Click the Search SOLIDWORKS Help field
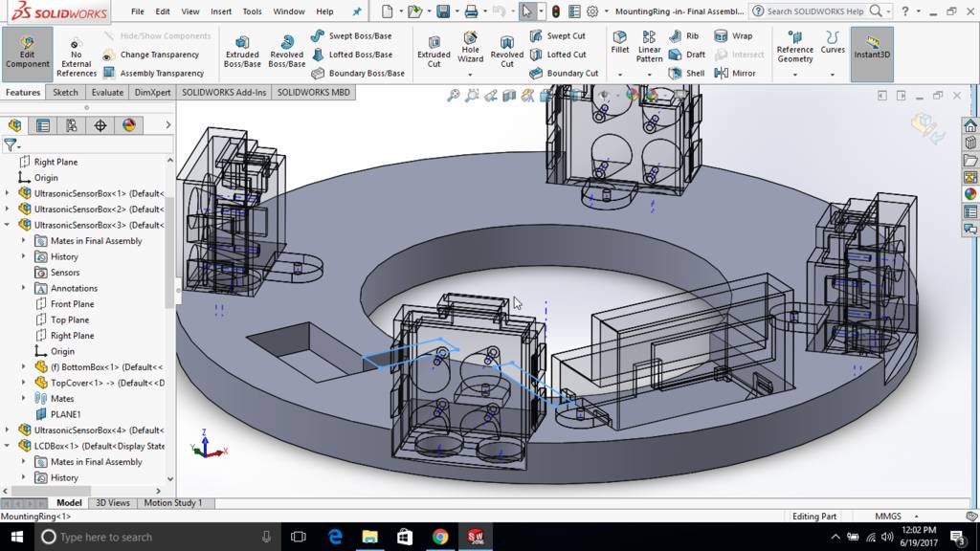980x551 pixels. click(817, 11)
